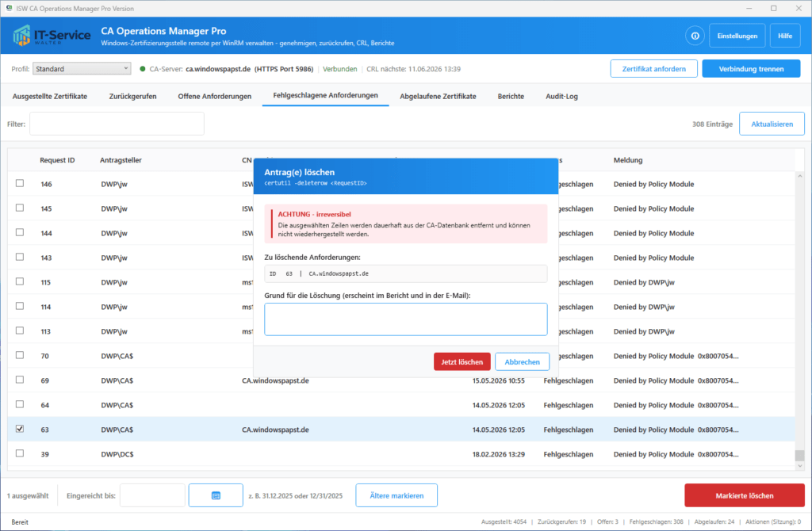This screenshot has height=531, width=812.
Task: Click Ältere markieren button
Action: coord(396,495)
